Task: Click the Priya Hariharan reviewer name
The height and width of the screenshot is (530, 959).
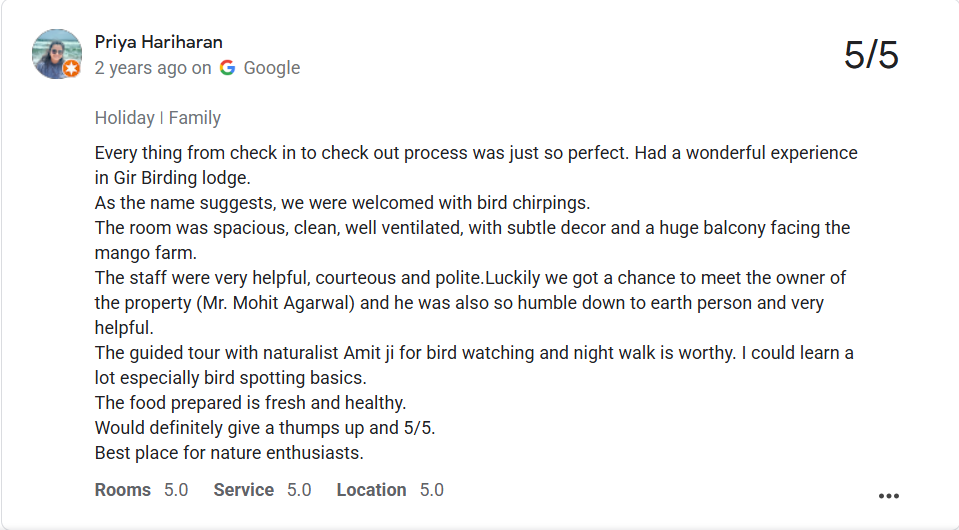Action: point(158,42)
